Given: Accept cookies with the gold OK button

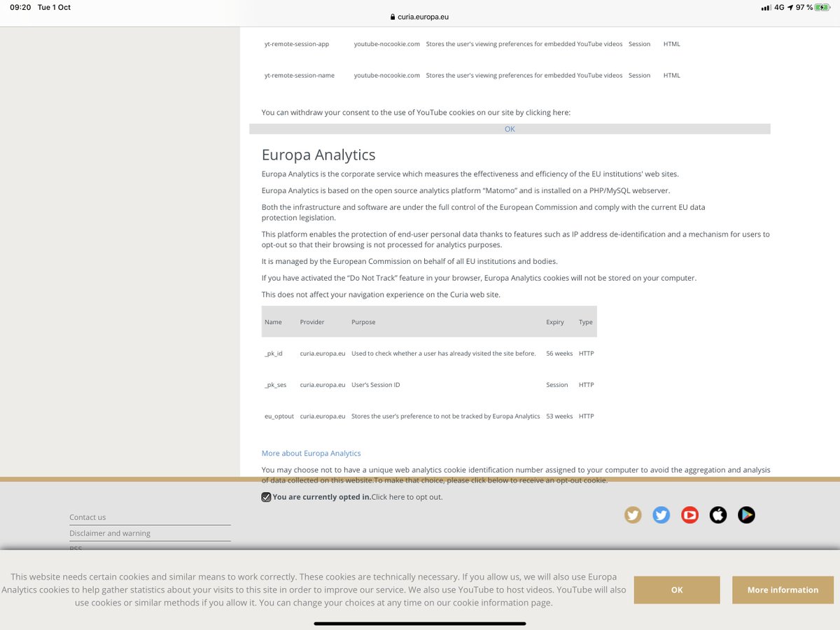Looking at the screenshot, I should click(x=677, y=590).
